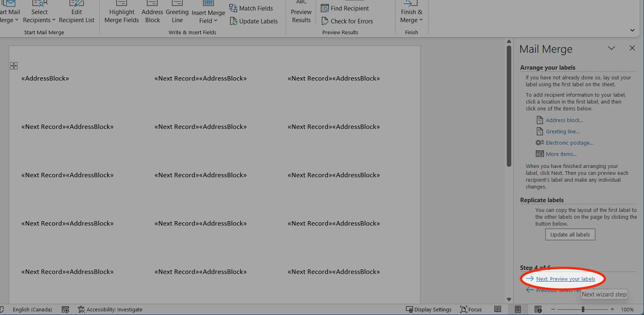
Task: Click the macro recording status bar icon
Action: (65, 310)
